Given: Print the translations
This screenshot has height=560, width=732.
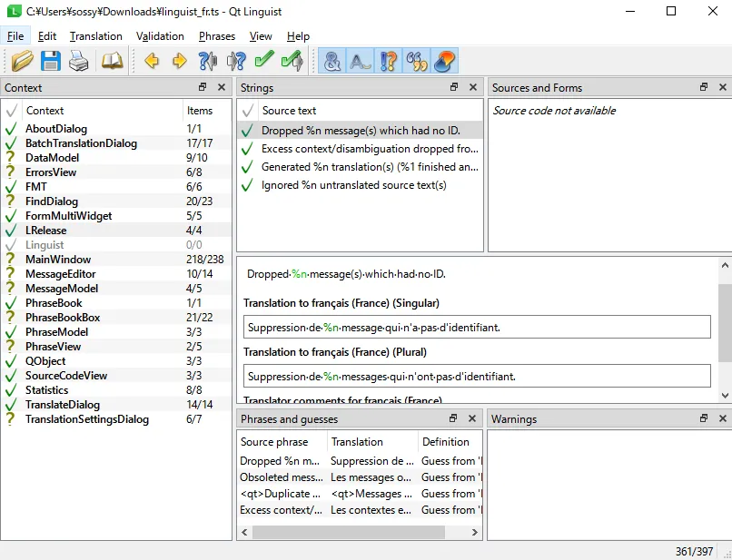Looking at the screenshot, I should pyautogui.click(x=78, y=60).
